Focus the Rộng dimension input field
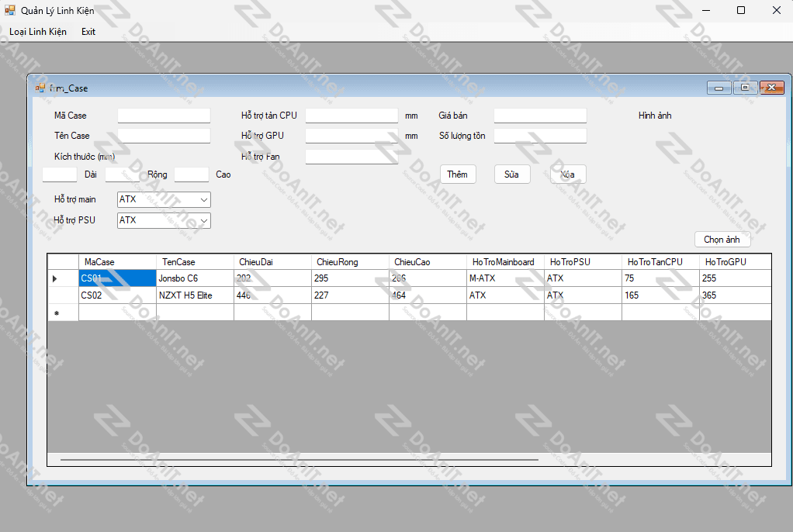Viewport: 793px width, 532px height. tap(123, 174)
